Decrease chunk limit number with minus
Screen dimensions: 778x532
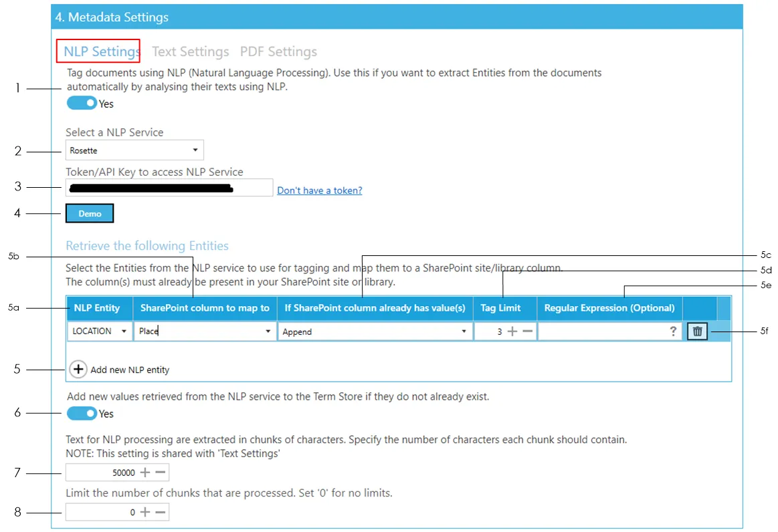pyautogui.click(x=161, y=512)
